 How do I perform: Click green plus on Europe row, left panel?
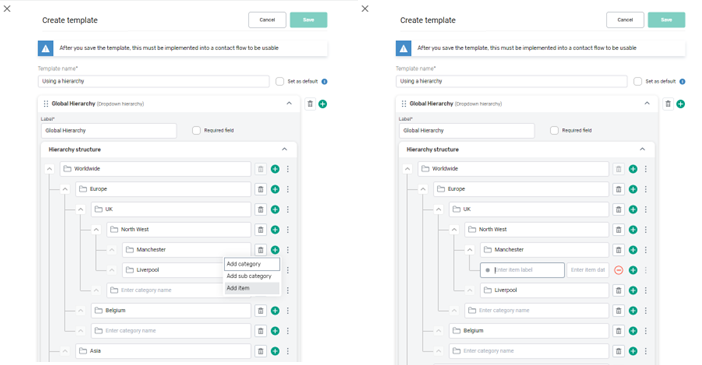pos(275,189)
